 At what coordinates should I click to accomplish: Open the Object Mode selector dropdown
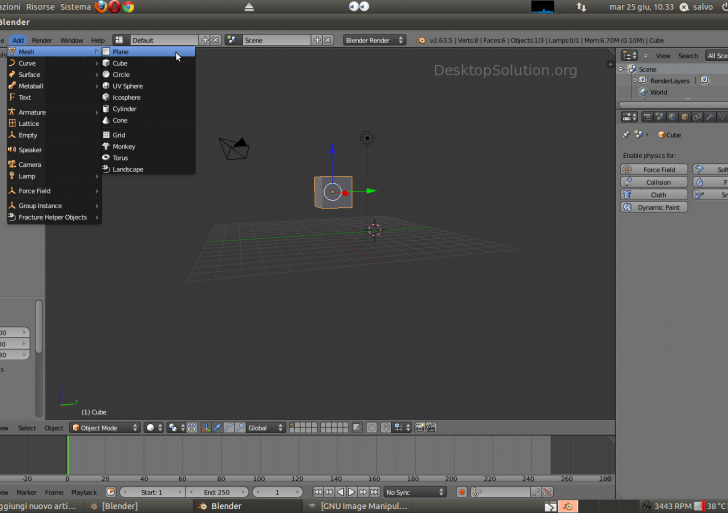coord(106,428)
